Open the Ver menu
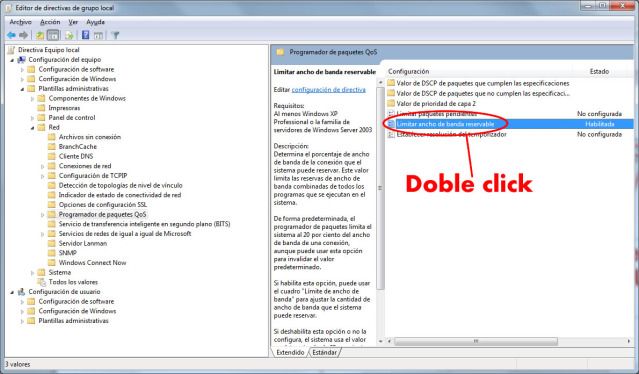Screen dimensions: 639x374 (73, 22)
